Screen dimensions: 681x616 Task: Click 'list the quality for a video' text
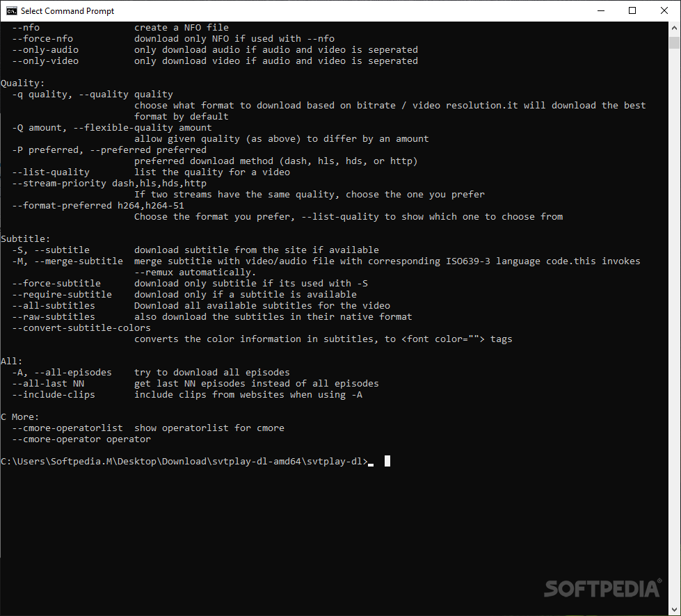(x=212, y=172)
